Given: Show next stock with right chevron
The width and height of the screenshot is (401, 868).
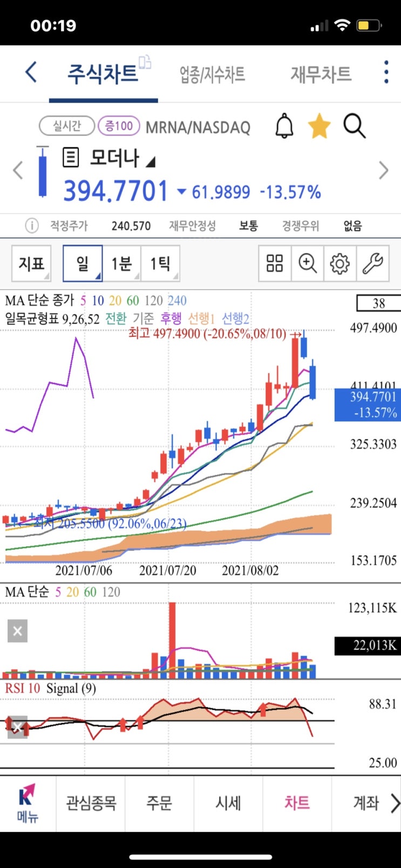Looking at the screenshot, I should click(x=384, y=170).
